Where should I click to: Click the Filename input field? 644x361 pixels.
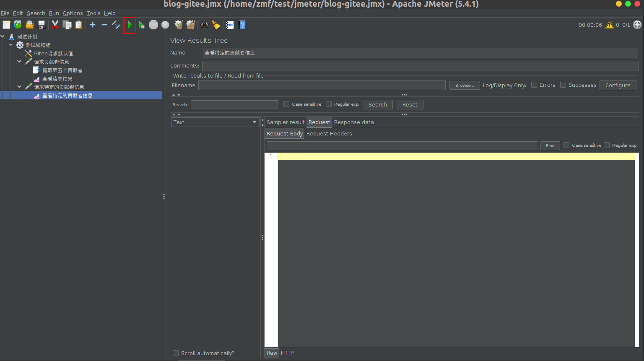point(322,85)
